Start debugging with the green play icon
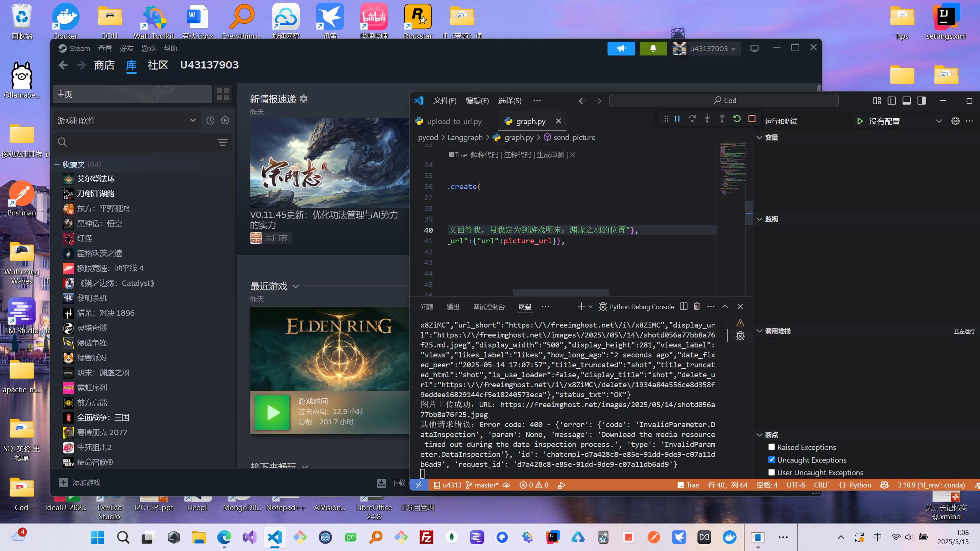Image resolution: width=980 pixels, height=551 pixels. pyautogui.click(x=860, y=121)
